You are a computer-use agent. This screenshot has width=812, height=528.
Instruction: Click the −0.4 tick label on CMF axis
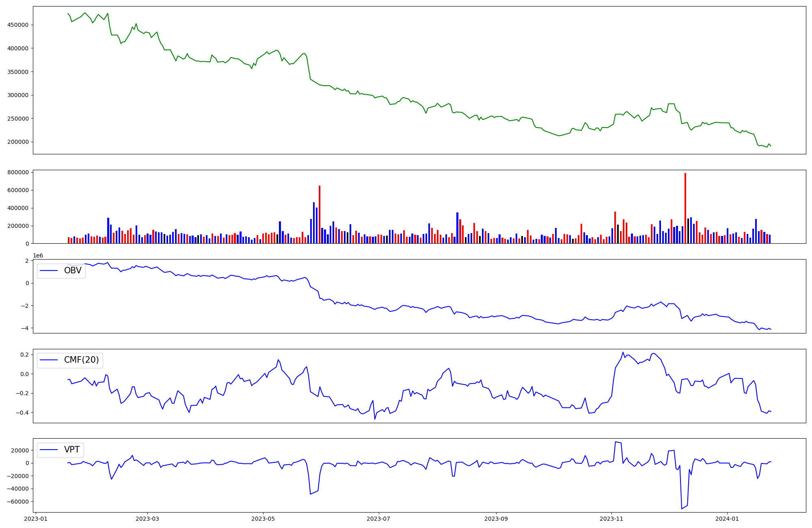coord(22,413)
